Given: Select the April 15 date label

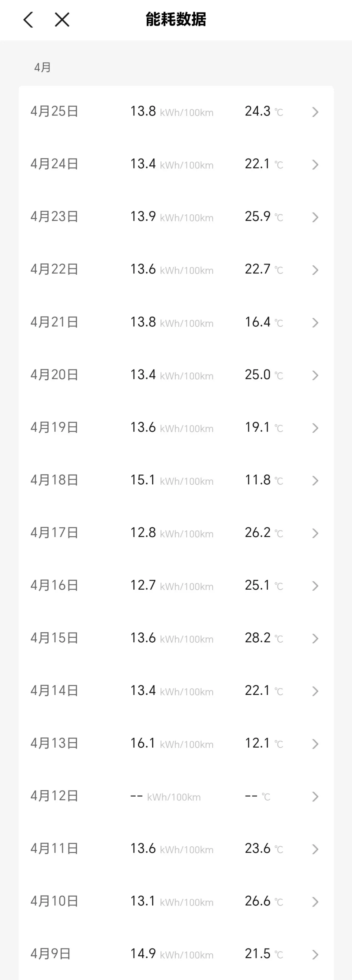Looking at the screenshot, I should click(54, 638).
